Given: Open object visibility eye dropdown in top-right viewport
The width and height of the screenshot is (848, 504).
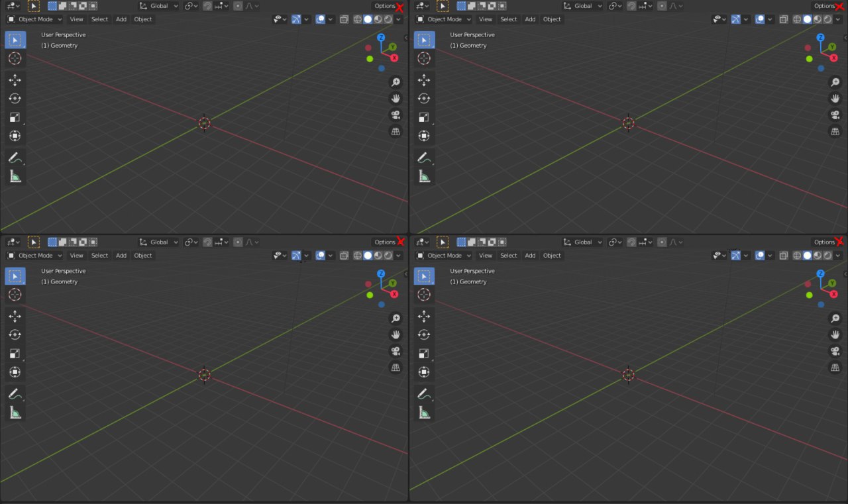Looking at the screenshot, I should point(720,19).
